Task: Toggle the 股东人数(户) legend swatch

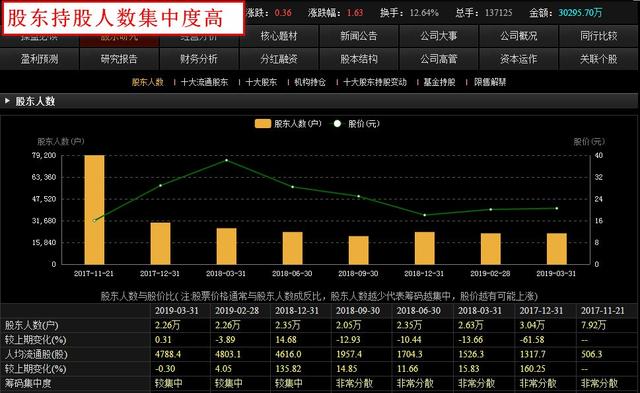Action: coord(263,124)
